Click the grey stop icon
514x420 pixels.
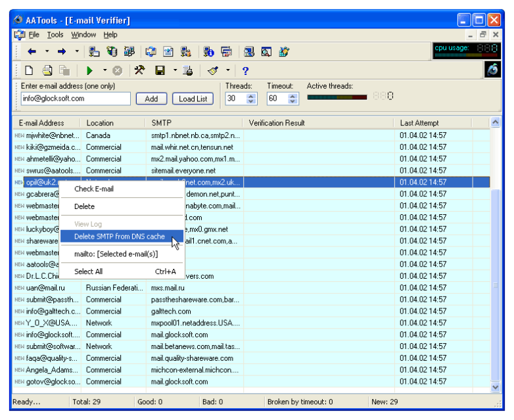118,70
